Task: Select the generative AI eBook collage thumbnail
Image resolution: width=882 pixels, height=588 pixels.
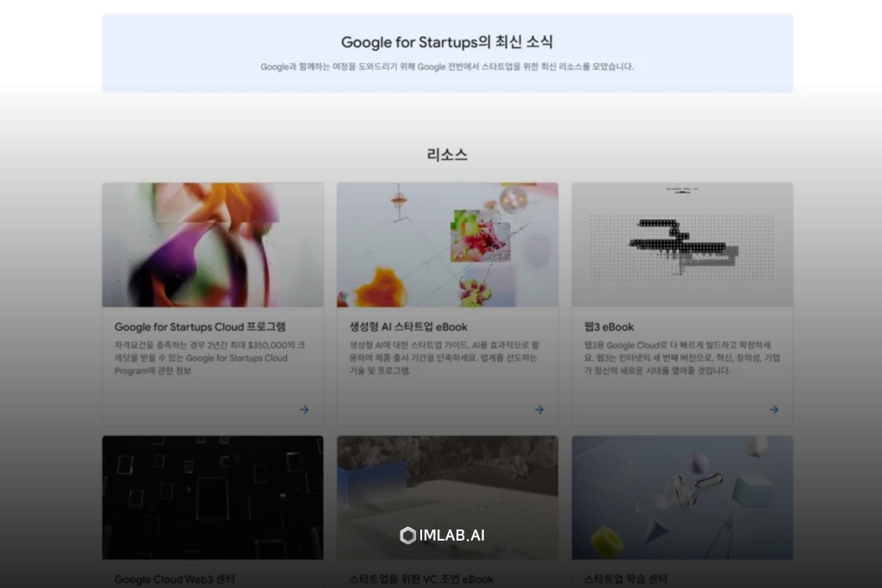Action: tap(448, 244)
